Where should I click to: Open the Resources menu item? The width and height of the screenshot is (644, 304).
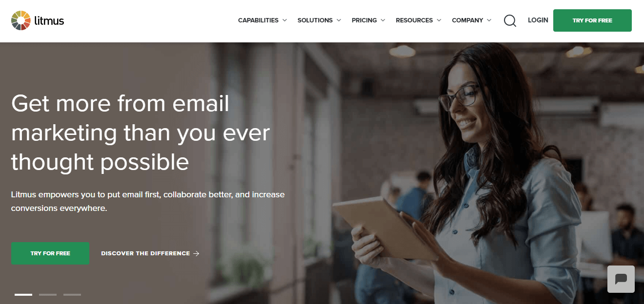tap(414, 20)
